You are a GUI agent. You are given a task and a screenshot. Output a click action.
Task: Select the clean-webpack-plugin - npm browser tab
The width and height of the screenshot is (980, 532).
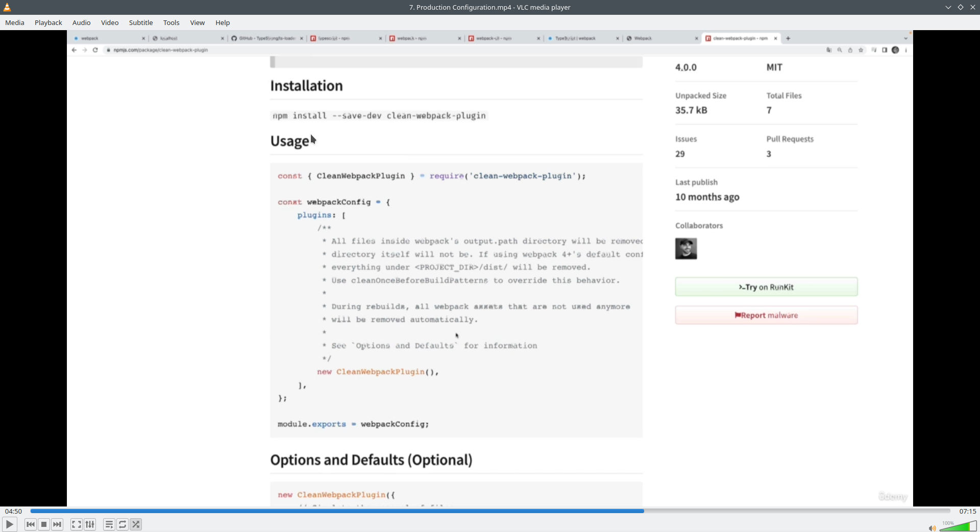pyautogui.click(x=740, y=38)
